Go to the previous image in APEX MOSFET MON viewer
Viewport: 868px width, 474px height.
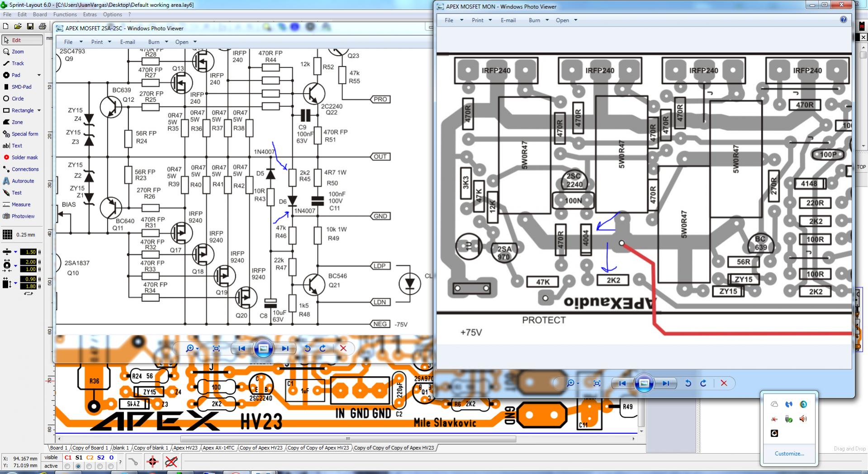(623, 383)
